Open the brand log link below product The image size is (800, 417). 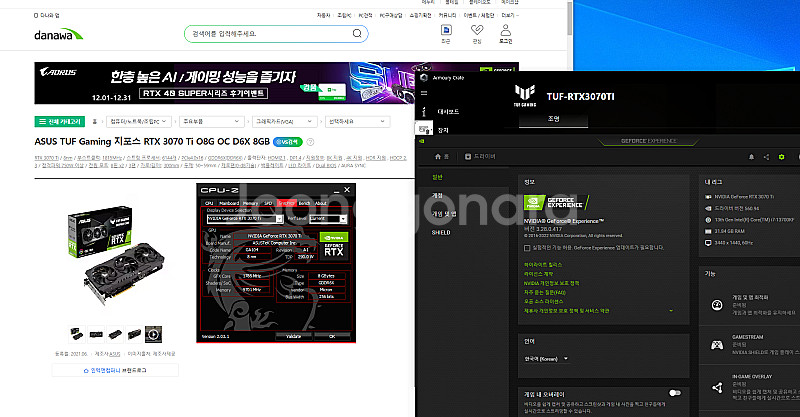click(x=115, y=370)
